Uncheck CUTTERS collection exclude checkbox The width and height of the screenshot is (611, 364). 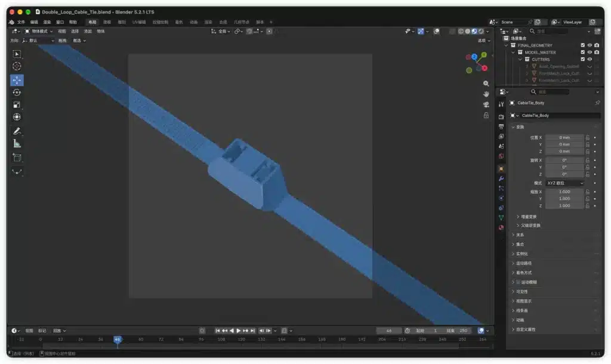(582, 59)
